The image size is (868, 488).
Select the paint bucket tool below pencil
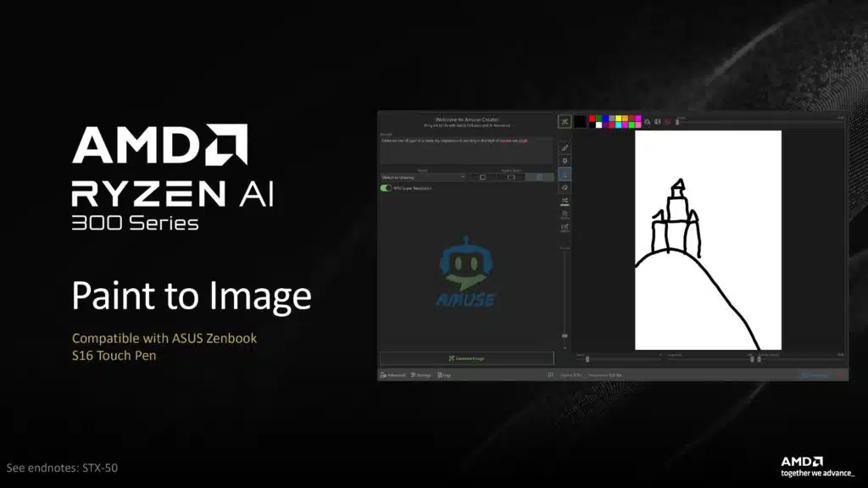pos(565,161)
